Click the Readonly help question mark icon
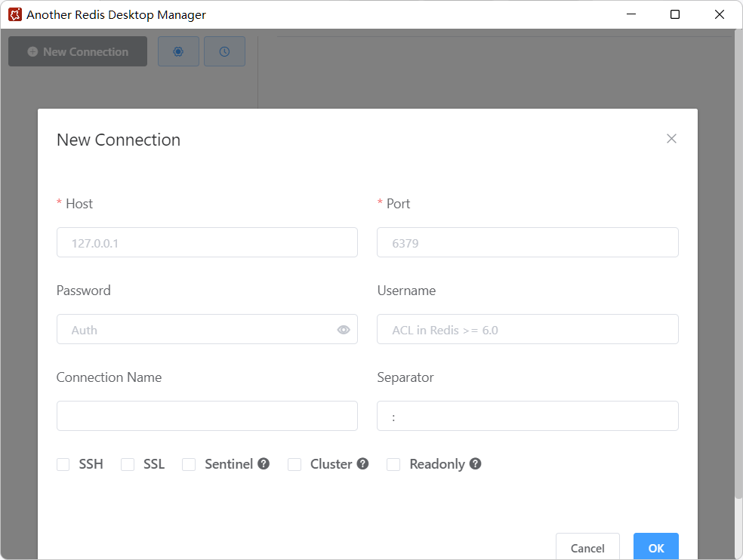This screenshot has width=743, height=560. 475,463
